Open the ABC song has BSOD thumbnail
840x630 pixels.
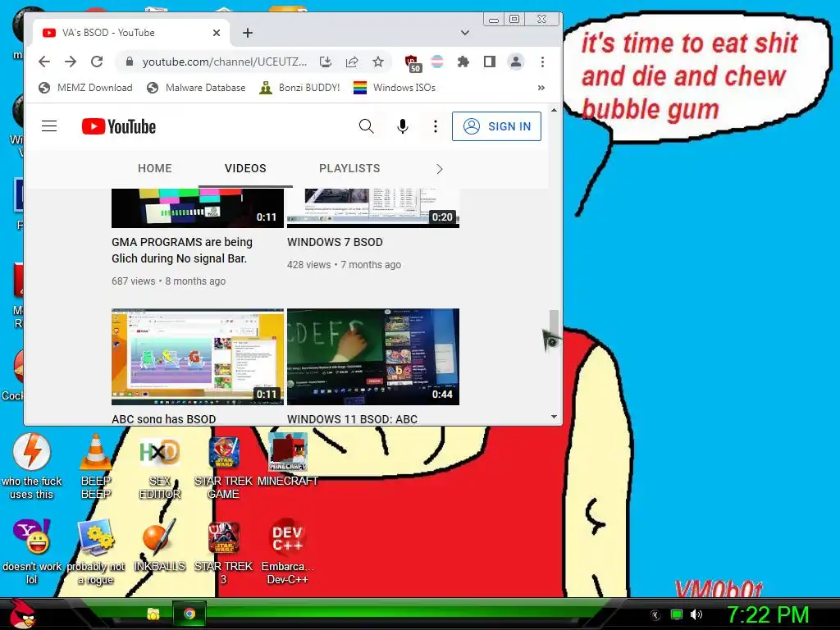click(x=198, y=357)
